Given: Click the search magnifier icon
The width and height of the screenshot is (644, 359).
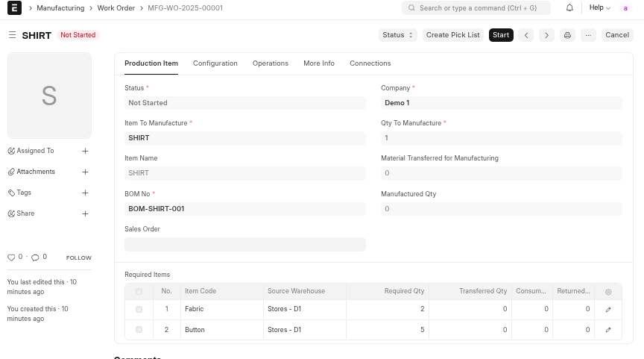Looking at the screenshot, I should click(x=411, y=7).
